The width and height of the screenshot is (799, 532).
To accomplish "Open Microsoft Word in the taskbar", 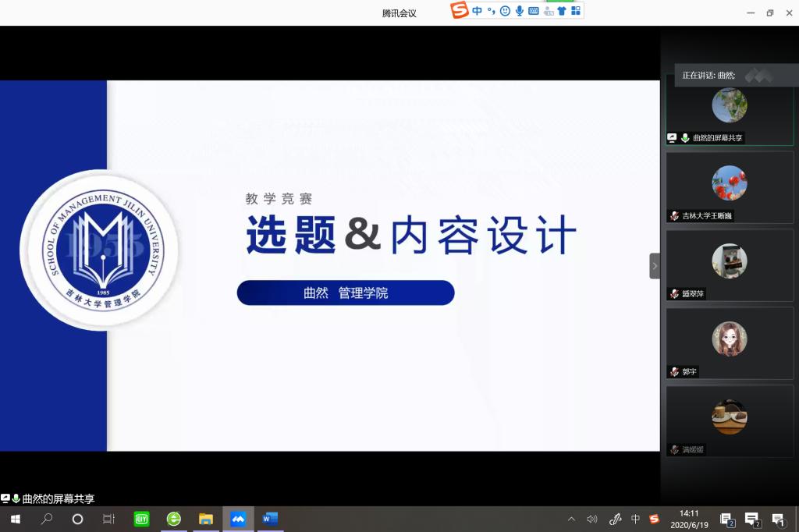I will [x=270, y=519].
